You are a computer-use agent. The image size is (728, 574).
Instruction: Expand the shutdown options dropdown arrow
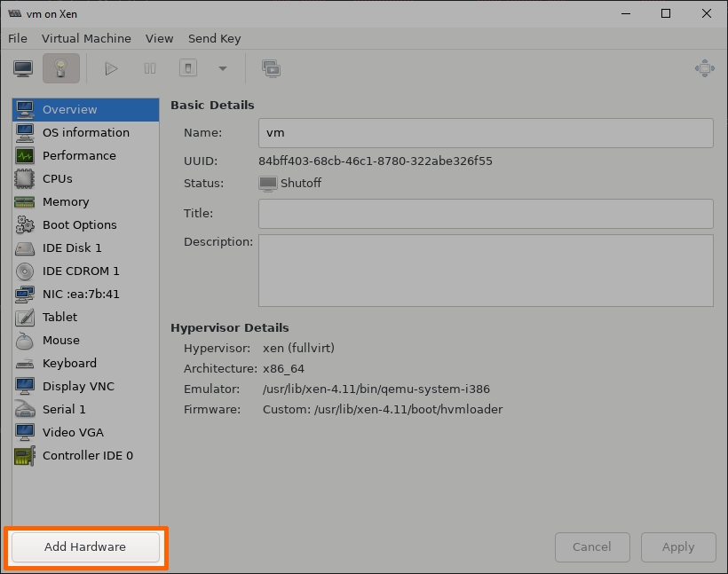click(222, 68)
